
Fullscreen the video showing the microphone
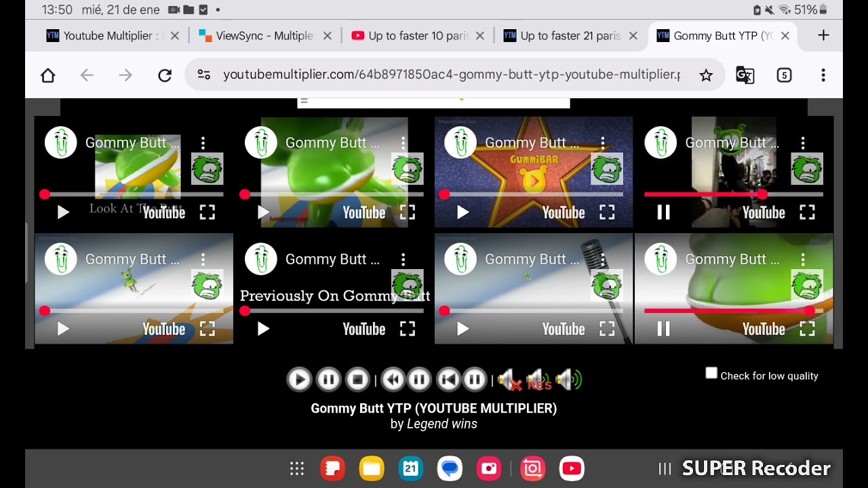click(x=607, y=329)
